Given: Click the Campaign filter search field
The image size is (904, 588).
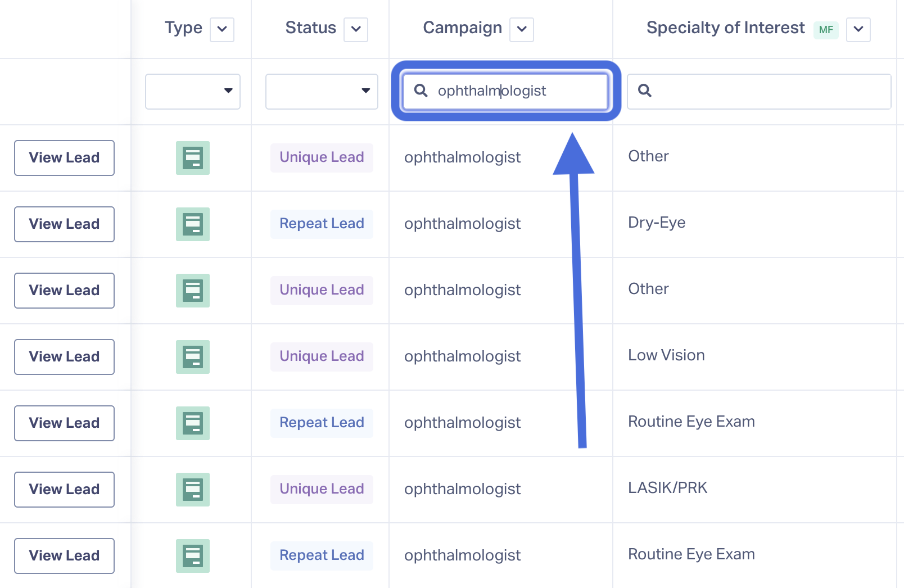Looking at the screenshot, I should pos(506,91).
